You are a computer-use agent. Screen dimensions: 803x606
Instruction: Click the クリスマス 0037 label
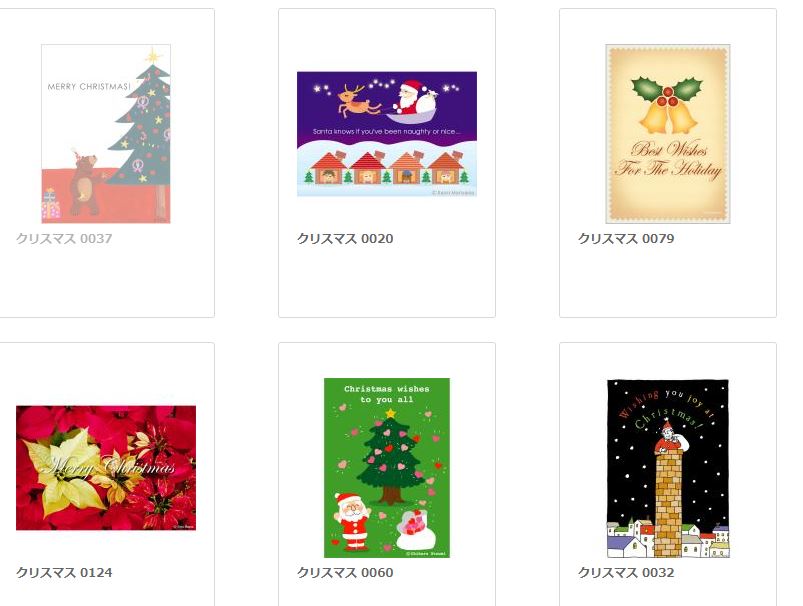tap(64, 239)
